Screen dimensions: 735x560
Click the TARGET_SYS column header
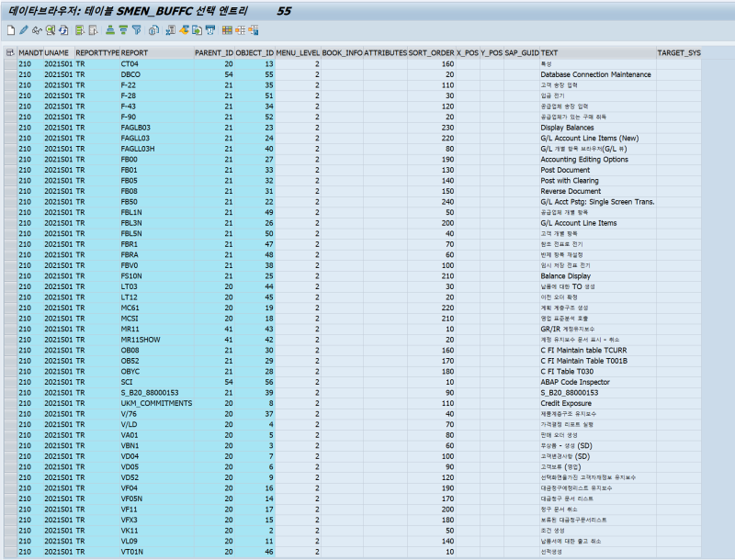point(679,53)
